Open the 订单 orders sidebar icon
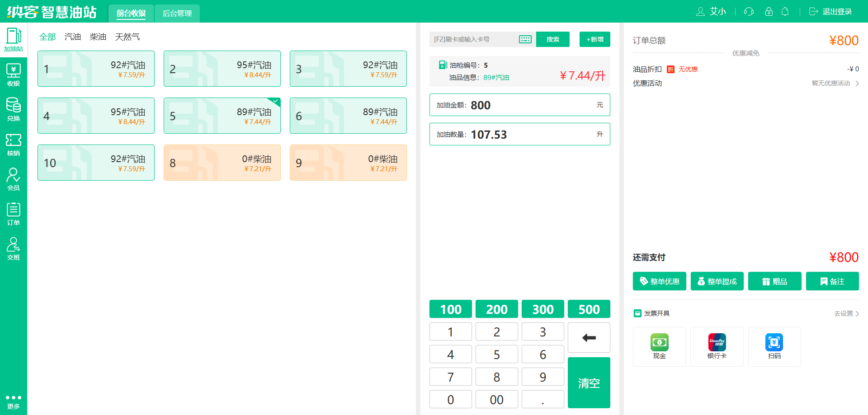868x415 pixels. click(14, 214)
